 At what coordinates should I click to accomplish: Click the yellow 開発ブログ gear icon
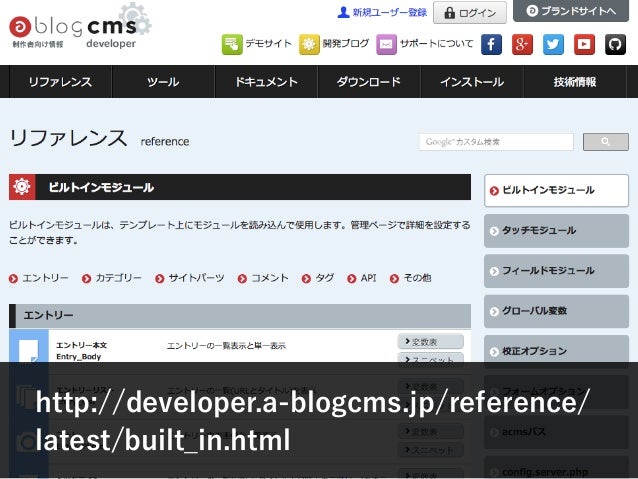[309, 44]
